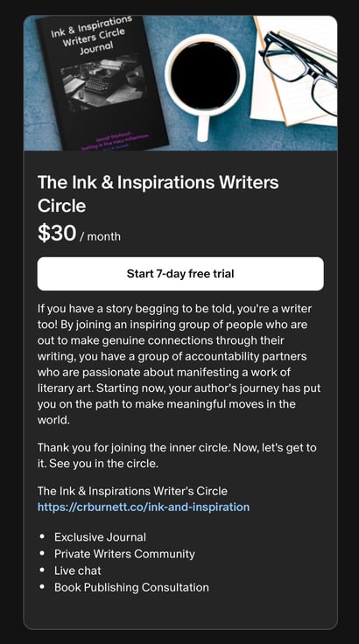Click the $30 price amount
This screenshot has width=359, height=644.
click(57, 234)
